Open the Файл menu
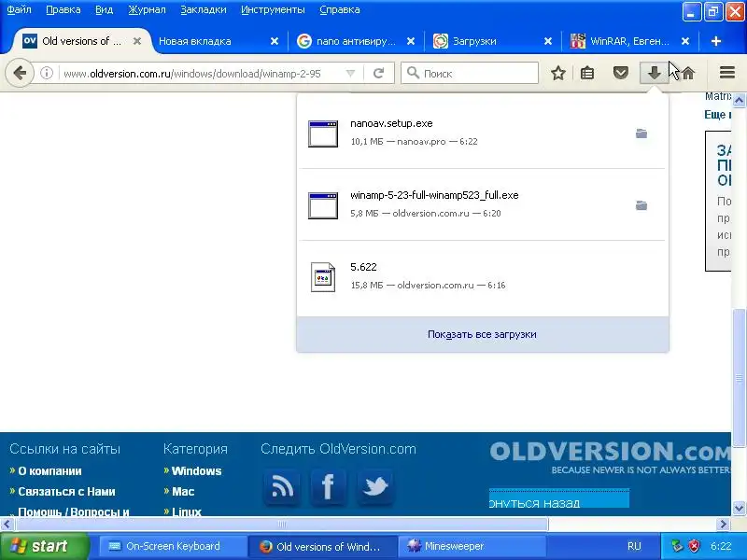This screenshot has height=560, width=747. coord(19,9)
